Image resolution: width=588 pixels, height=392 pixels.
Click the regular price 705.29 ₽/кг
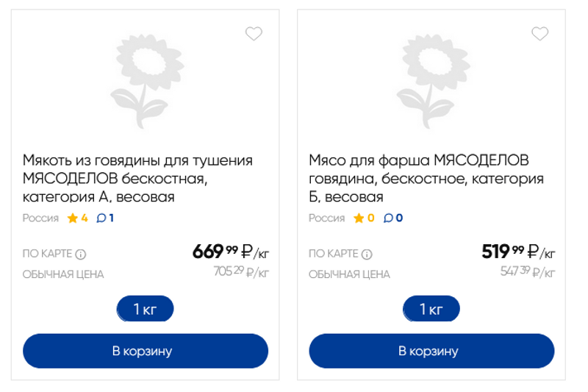241,272
